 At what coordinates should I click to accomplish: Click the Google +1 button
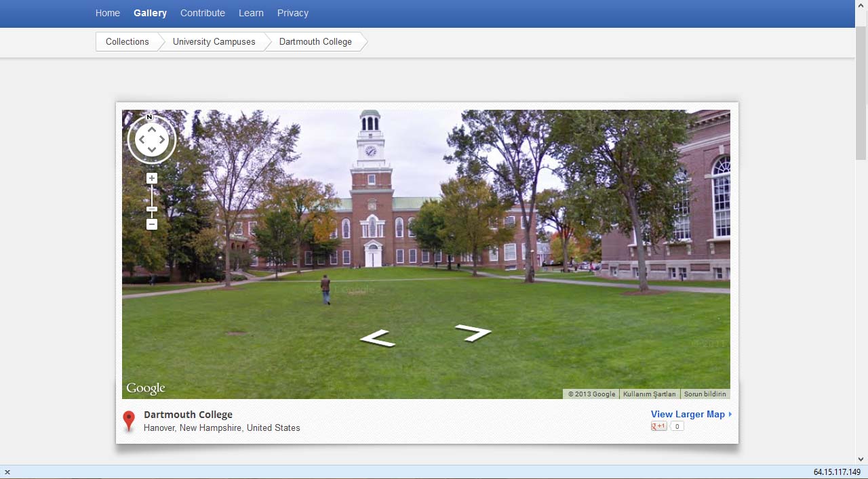pyautogui.click(x=659, y=426)
